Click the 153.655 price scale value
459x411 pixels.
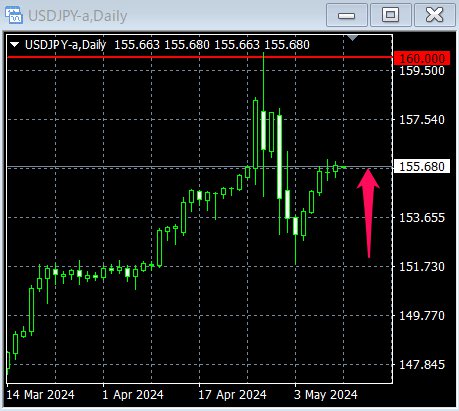pos(422,218)
